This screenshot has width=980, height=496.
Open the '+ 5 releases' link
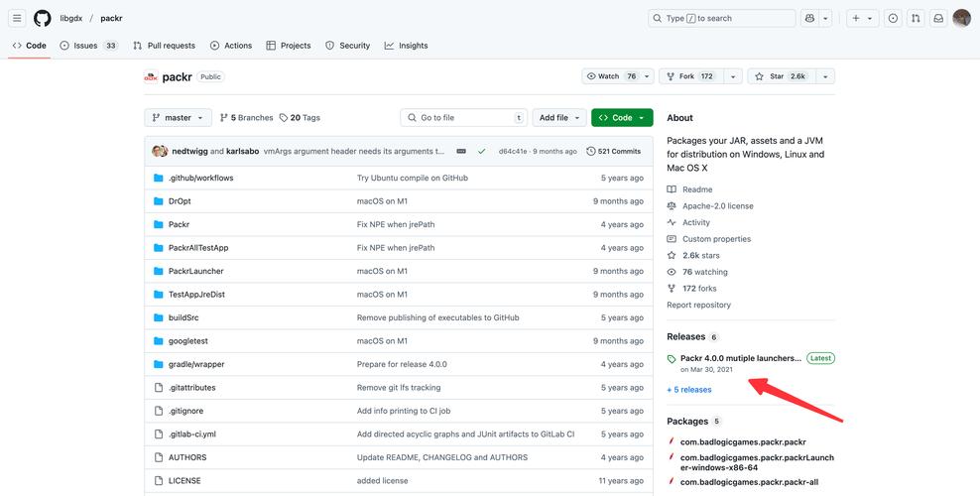click(x=688, y=390)
